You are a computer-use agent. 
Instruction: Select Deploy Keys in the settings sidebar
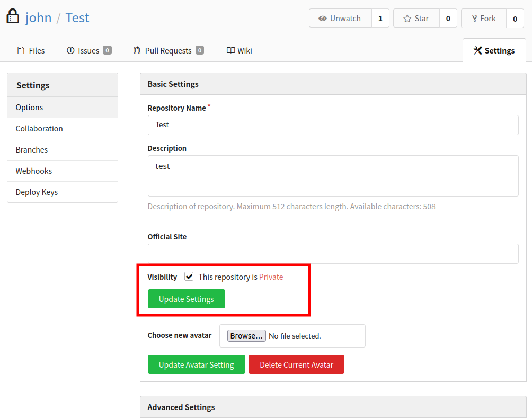[37, 192]
